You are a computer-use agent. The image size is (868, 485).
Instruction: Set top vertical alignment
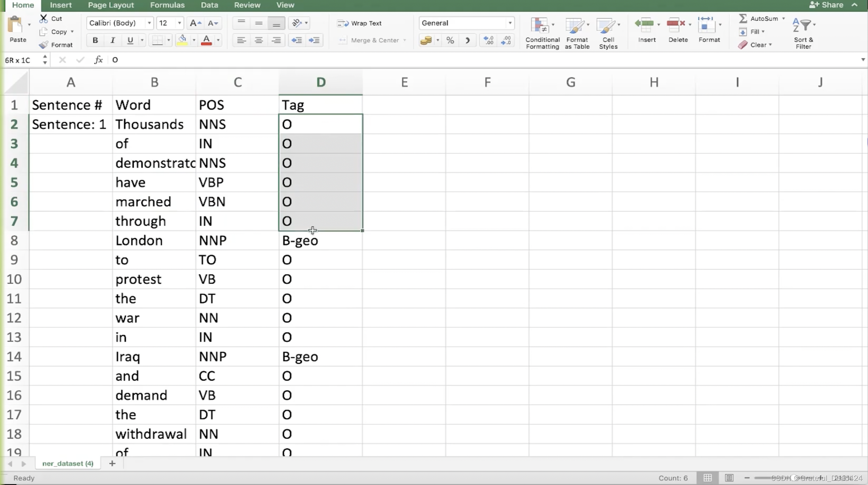(241, 23)
